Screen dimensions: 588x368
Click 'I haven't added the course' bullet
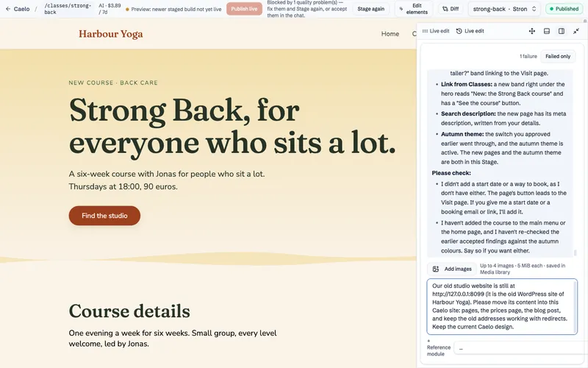[x=503, y=236]
